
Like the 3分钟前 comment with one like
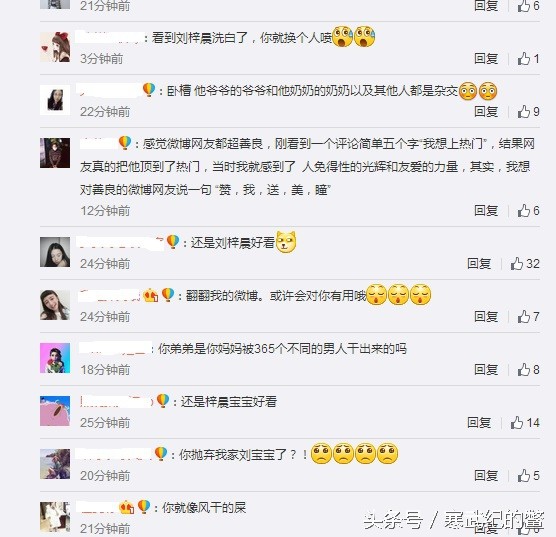tap(524, 59)
